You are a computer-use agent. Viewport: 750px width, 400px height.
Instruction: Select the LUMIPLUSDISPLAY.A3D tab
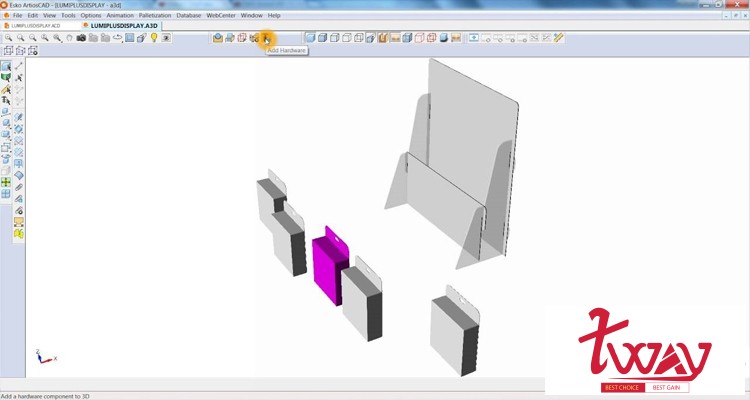122,26
